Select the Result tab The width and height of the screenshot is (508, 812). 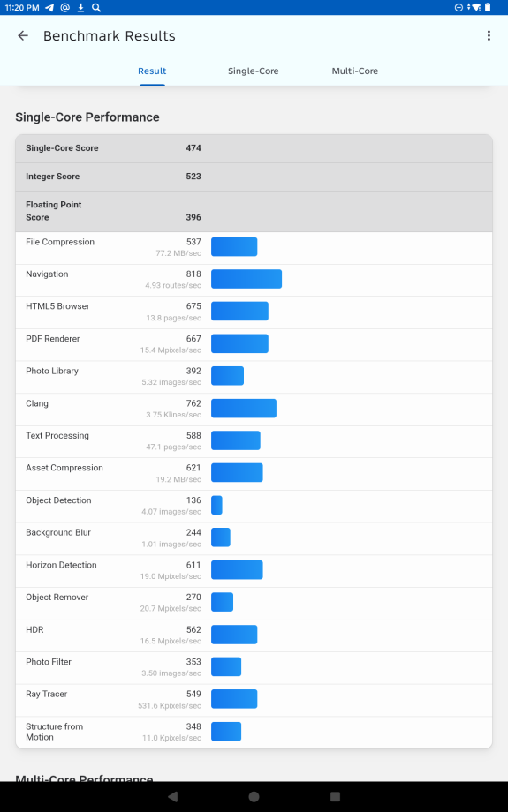pos(152,71)
